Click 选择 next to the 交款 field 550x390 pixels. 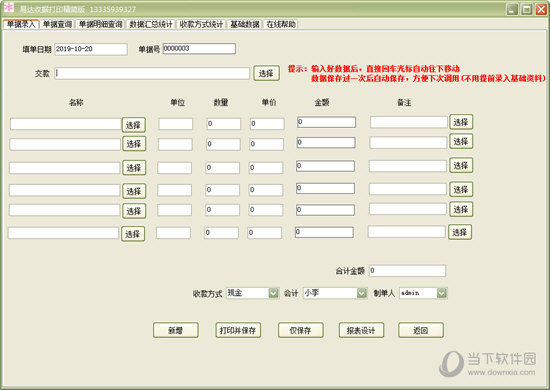(x=266, y=73)
